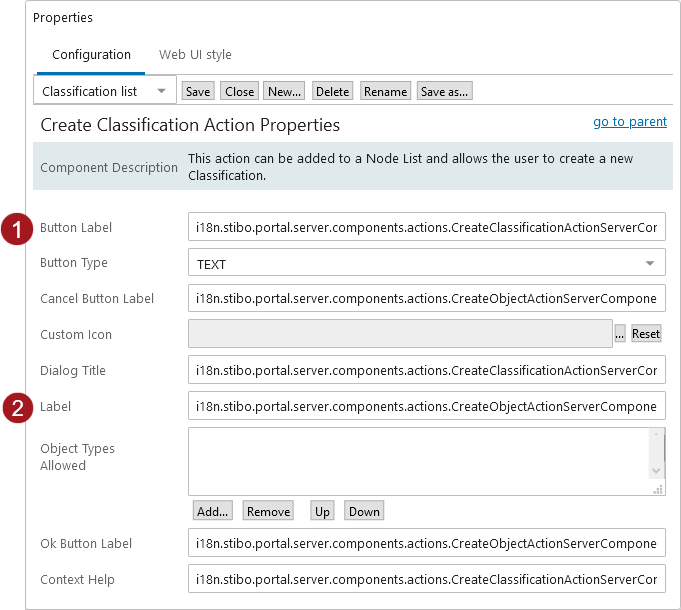Click the Rename button
Image resolution: width=681 pixels, height=610 pixels.
tap(385, 91)
